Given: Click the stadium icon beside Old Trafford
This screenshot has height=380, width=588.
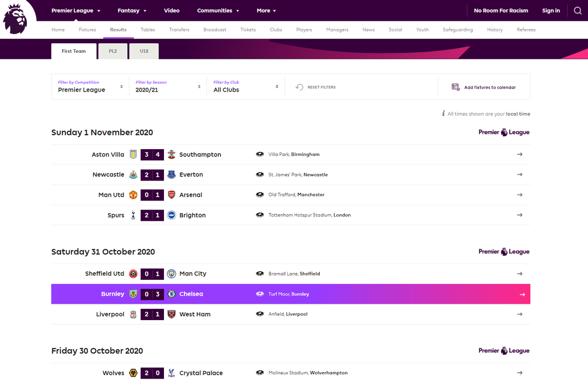Looking at the screenshot, I should (260, 195).
